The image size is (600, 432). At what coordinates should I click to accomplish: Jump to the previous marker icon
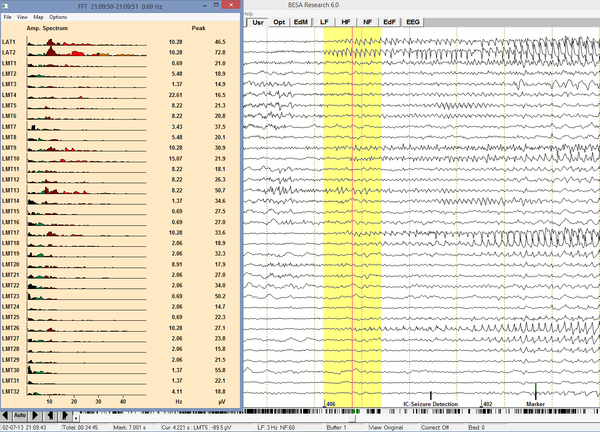[x=50, y=414]
